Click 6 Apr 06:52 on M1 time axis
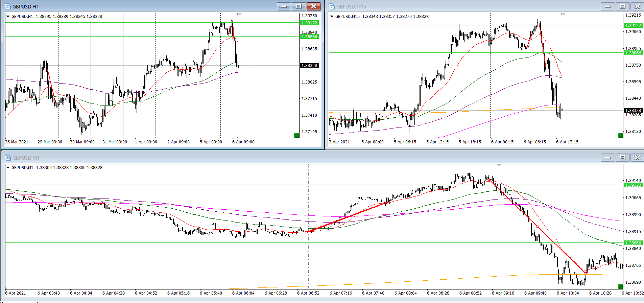This screenshot has width=644, height=303. pos(308,293)
